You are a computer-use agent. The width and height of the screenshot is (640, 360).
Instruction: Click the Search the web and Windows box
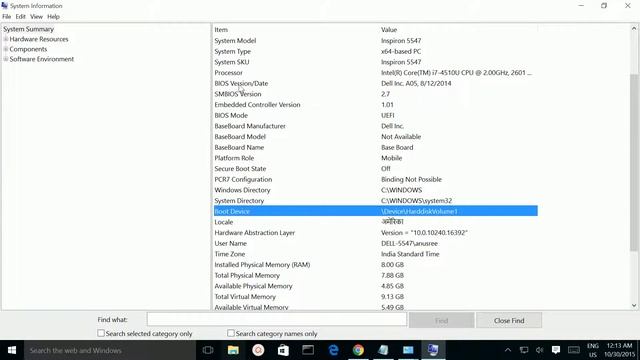109,350
